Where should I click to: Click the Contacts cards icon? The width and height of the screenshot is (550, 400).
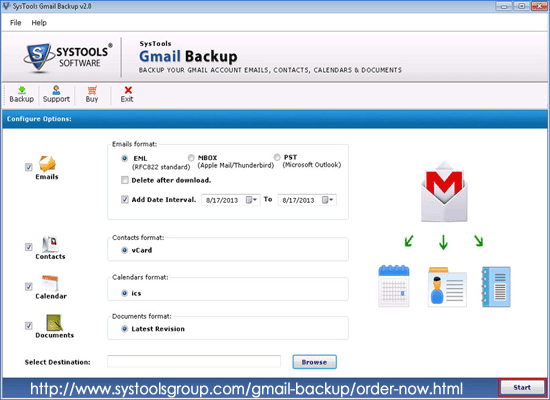point(50,244)
